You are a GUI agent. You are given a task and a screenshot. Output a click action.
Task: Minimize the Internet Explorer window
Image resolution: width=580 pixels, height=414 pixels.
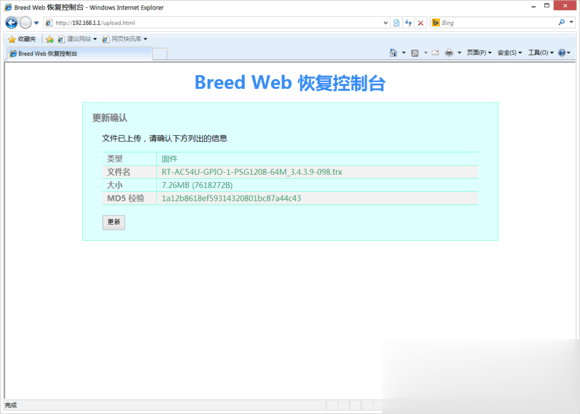pos(533,6)
